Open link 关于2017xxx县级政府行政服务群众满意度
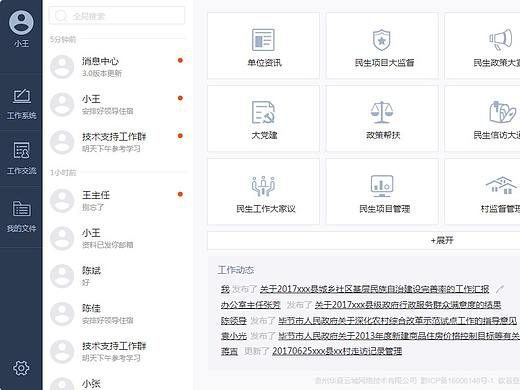The height and width of the screenshot is (390, 520). pyautogui.click(x=408, y=305)
